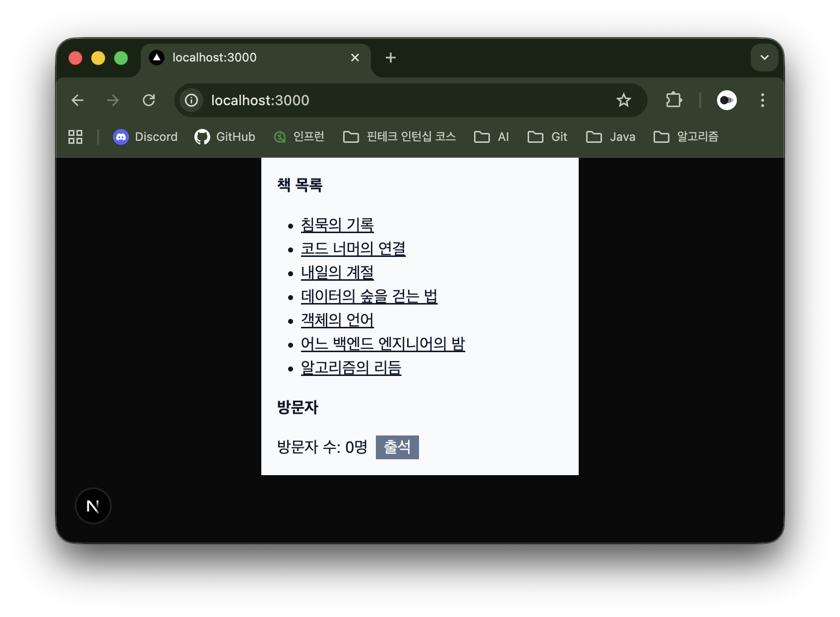The width and height of the screenshot is (840, 617).
Task: Focus the address bar URL field
Action: [397, 100]
